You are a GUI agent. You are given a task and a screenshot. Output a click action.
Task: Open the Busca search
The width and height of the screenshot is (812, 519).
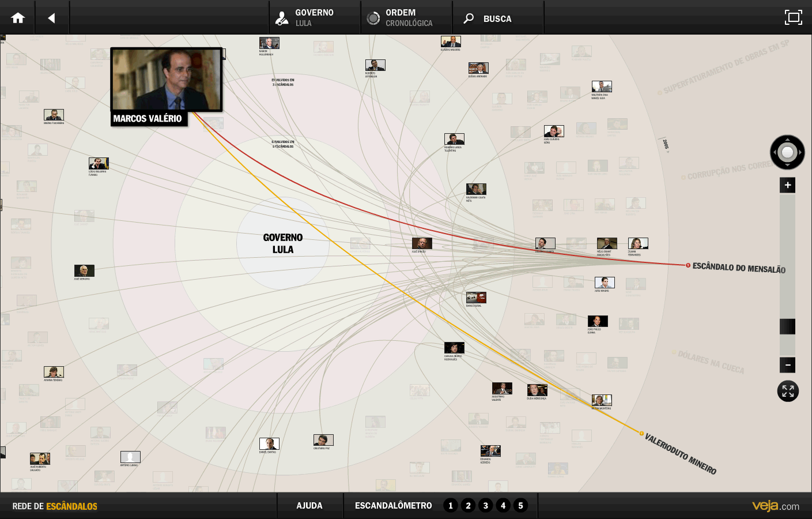pos(498,18)
